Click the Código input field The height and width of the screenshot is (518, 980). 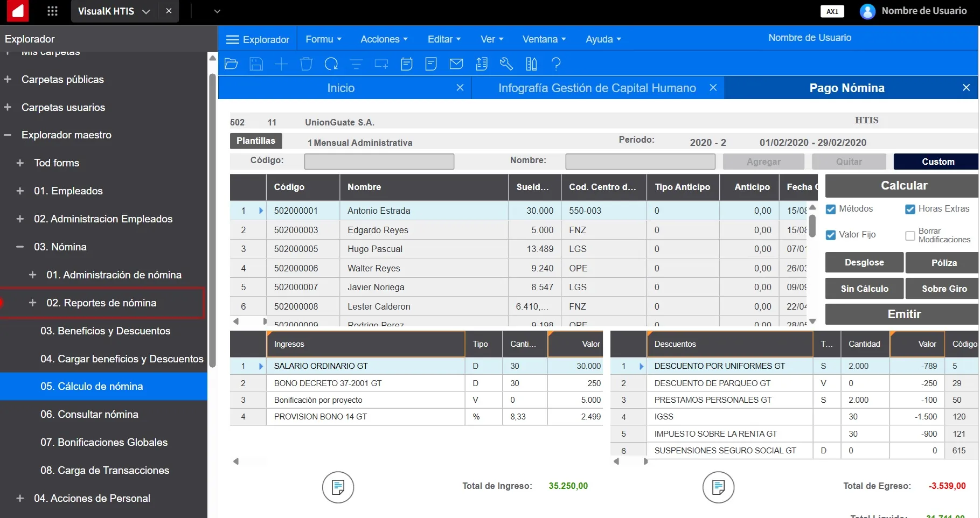point(379,162)
